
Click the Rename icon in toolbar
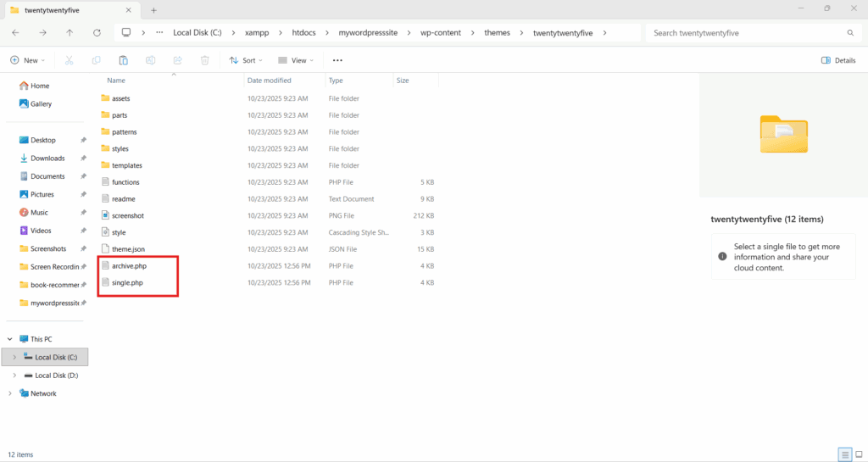[x=151, y=60]
